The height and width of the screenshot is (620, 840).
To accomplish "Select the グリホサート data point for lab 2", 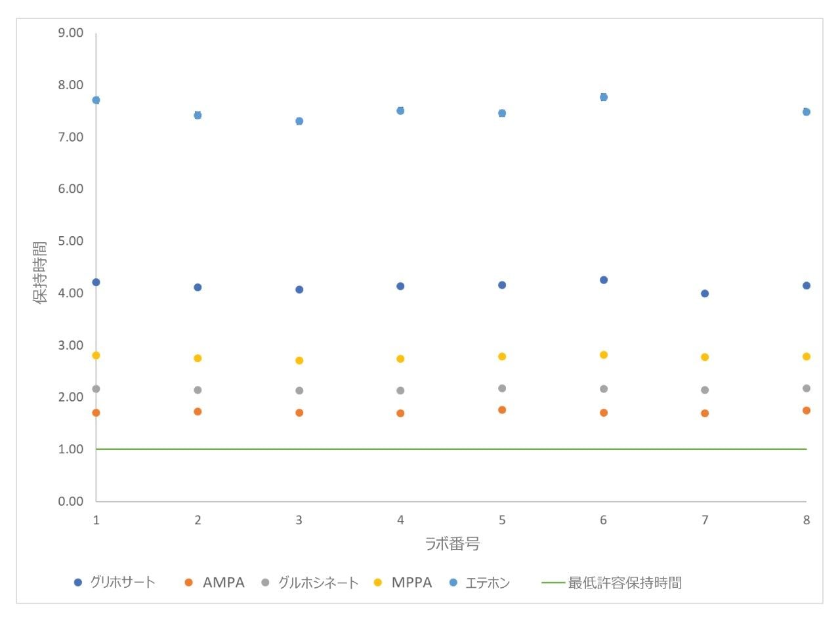I will (x=198, y=287).
